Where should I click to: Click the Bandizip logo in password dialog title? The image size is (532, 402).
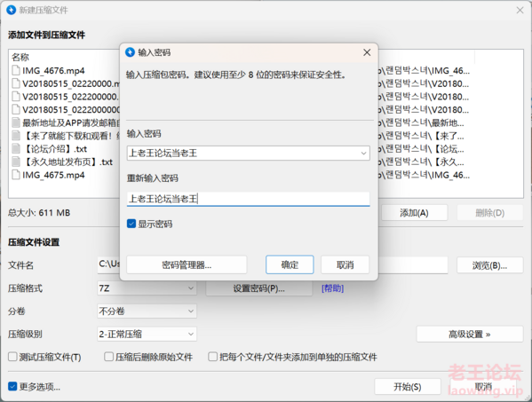(x=130, y=52)
